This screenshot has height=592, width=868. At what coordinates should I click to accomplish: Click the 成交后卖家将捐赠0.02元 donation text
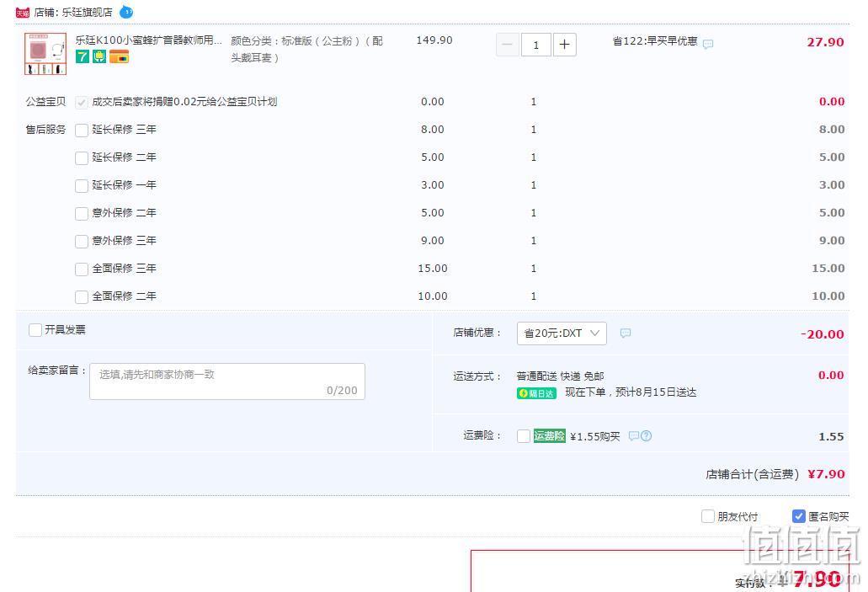[184, 102]
